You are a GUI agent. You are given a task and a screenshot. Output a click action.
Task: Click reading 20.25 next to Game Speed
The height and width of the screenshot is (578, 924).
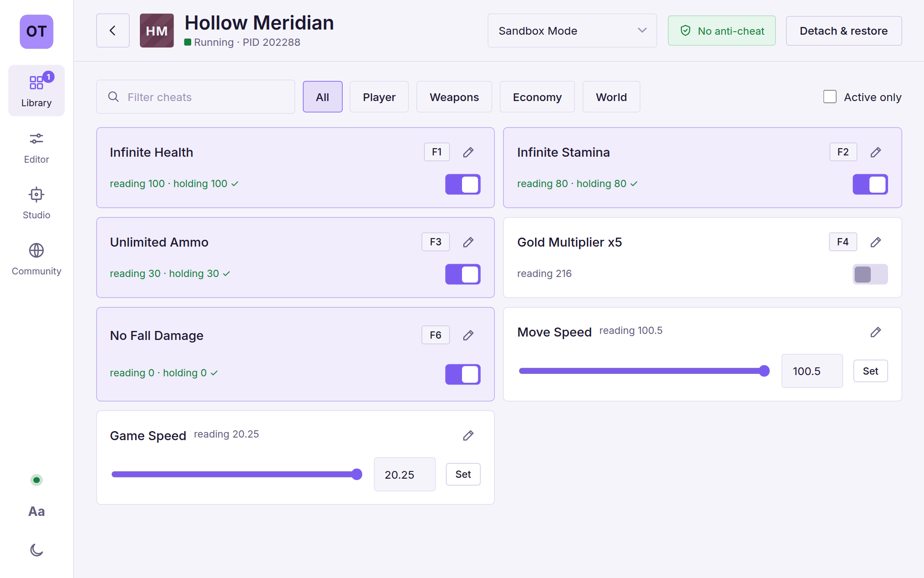click(226, 434)
